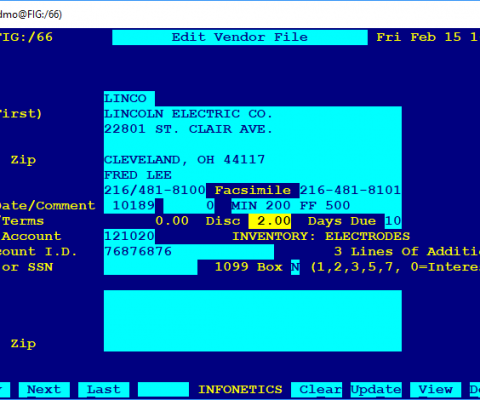The width and height of the screenshot is (480, 400).
Task: Click the Last function key button
Action: click(x=103, y=389)
